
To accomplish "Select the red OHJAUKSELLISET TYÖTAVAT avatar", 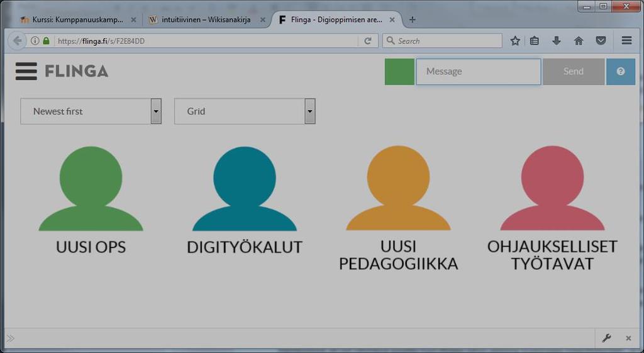I will (x=552, y=188).
